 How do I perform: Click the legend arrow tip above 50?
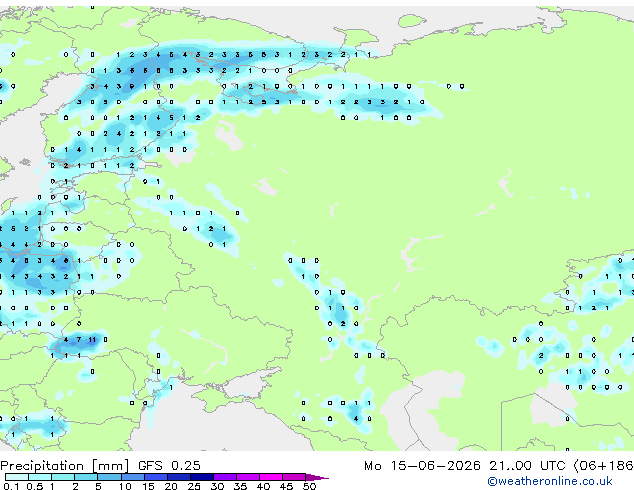coord(317,477)
